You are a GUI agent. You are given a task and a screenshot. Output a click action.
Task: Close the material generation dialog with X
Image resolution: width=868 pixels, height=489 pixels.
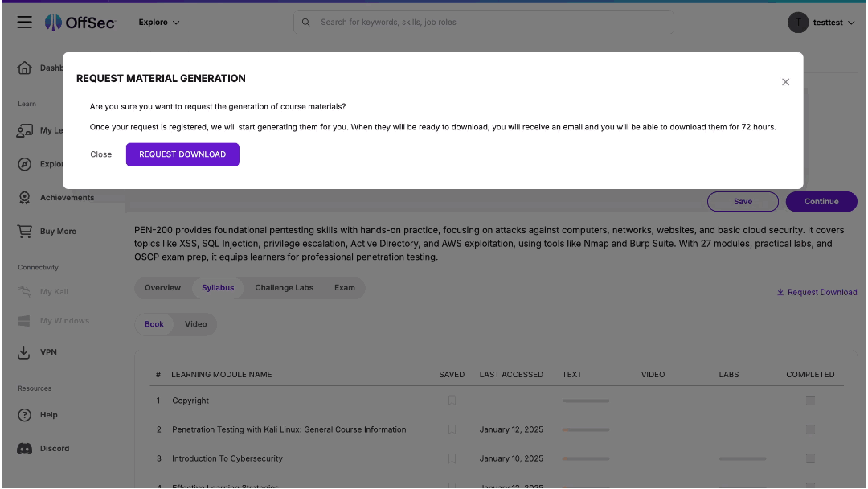coord(785,82)
